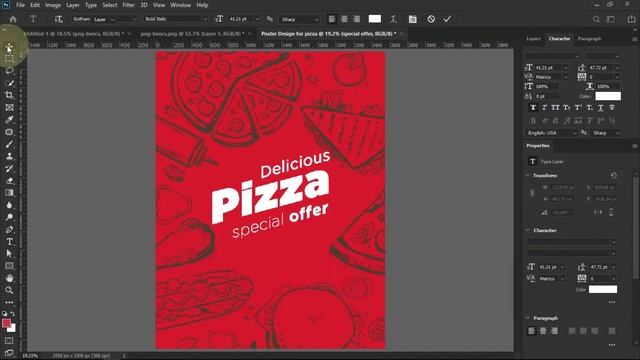This screenshot has width=640, height=360.
Task: Click the zoom level field in status bar
Action: (29, 356)
